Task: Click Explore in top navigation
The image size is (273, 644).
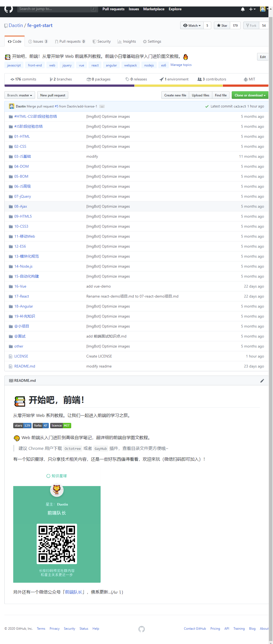Action: coord(175,9)
